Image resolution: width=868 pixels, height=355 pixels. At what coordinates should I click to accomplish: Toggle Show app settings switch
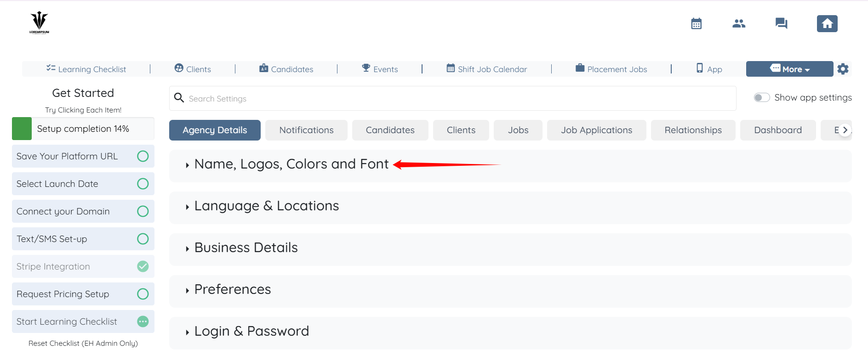tap(761, 97)
